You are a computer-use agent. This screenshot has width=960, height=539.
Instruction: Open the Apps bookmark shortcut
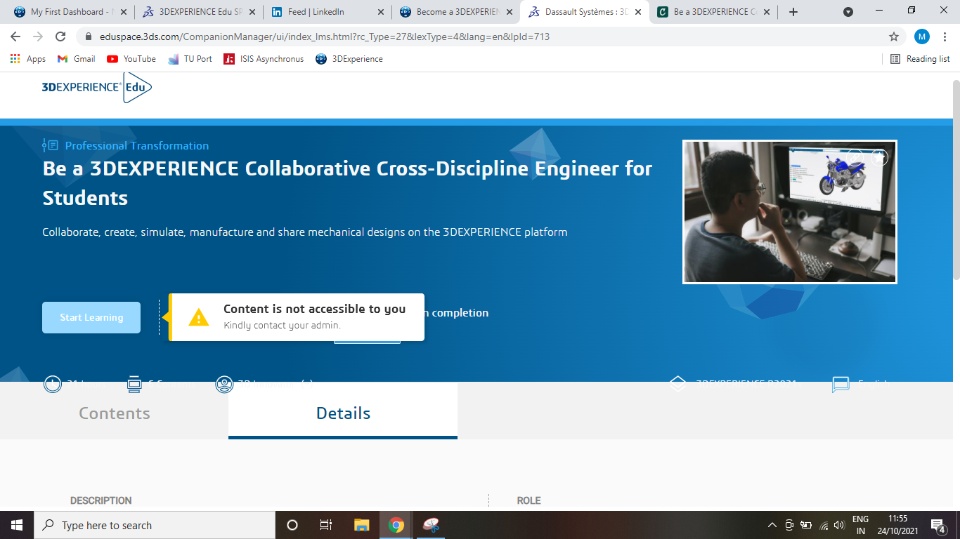point(28,59)
